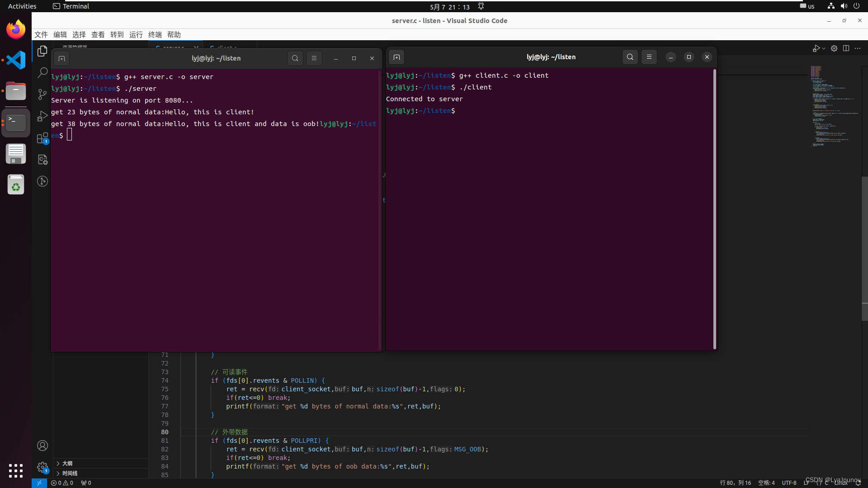
Task: Change file encoding UTF-8 in status bar
Action: [789, 483]
